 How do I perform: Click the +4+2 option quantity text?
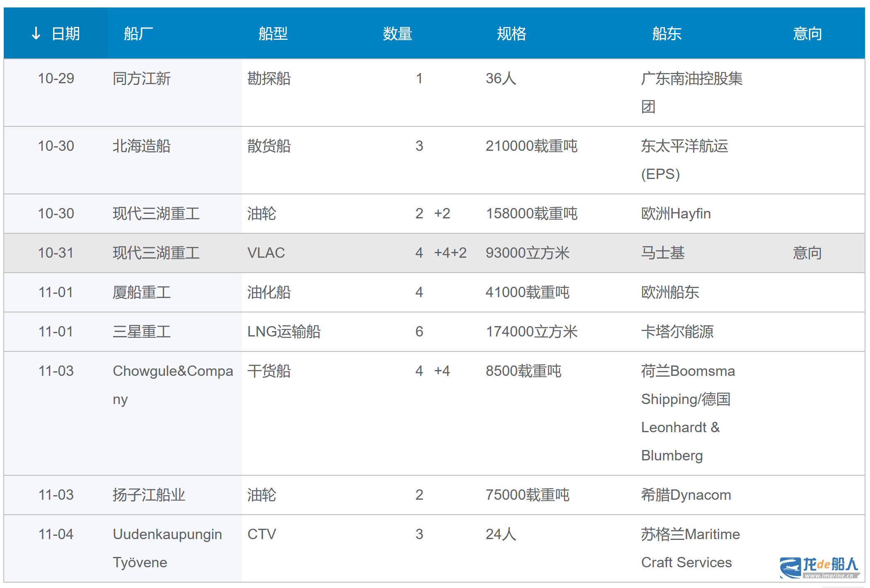pyautogui.click(x=451, y=253)
